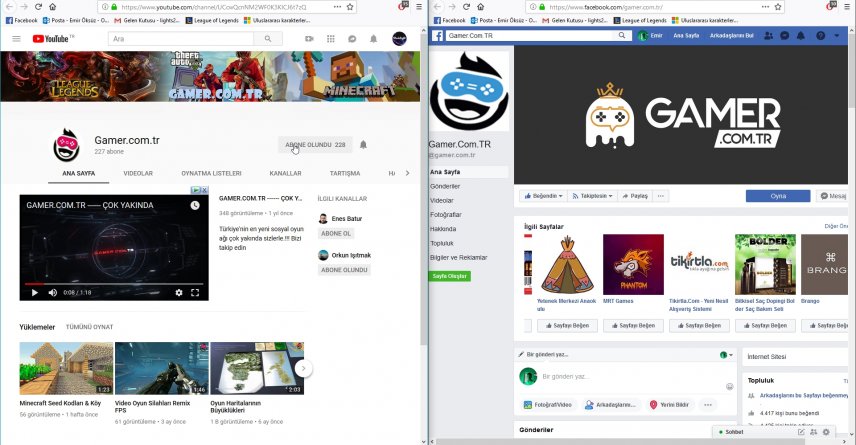
Task: Open Beğendin dropdown on Facebook page
Action: point(543,196)
